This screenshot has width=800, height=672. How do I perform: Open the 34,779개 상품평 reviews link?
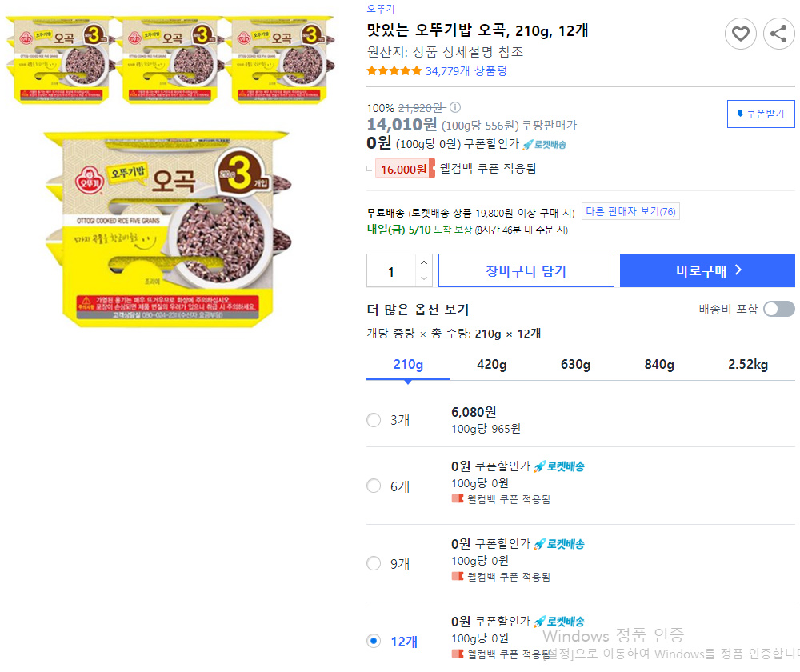pyautogui.click(x=466, y=71)
